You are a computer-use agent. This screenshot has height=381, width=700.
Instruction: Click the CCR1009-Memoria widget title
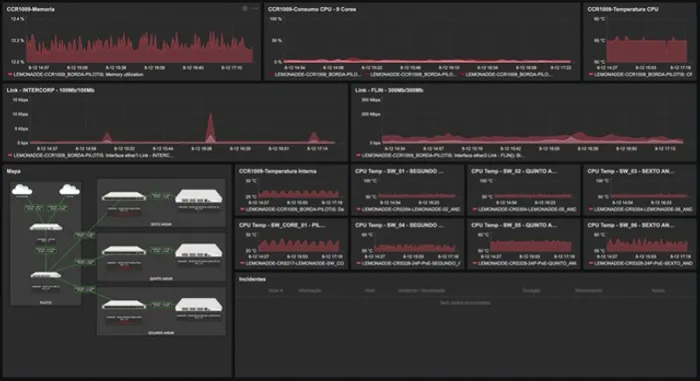[30, 9]
